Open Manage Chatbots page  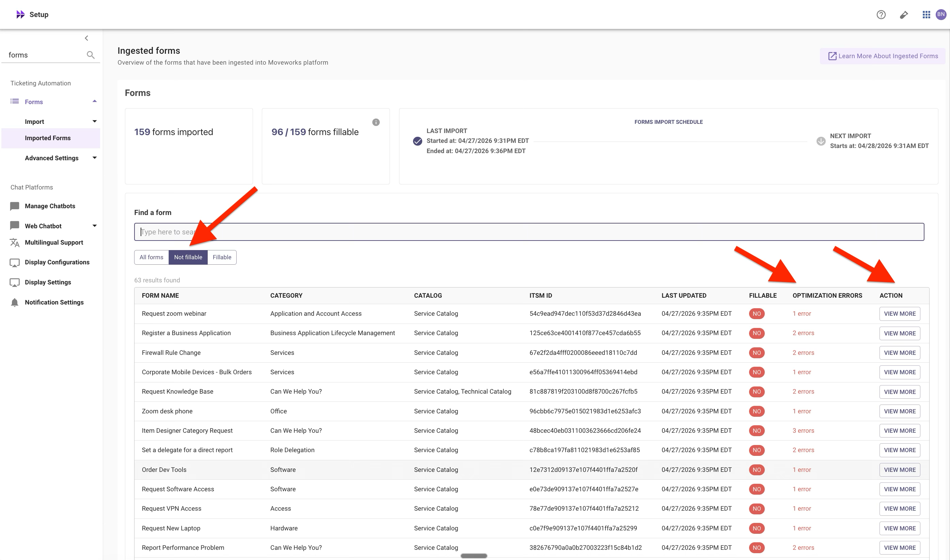(50, 206)
